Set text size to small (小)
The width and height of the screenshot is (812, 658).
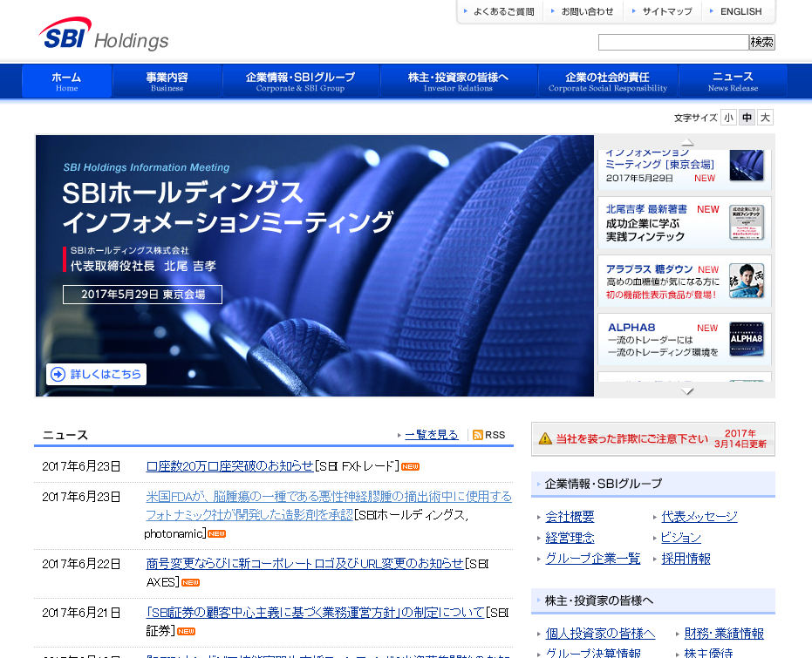coord(728,118)
